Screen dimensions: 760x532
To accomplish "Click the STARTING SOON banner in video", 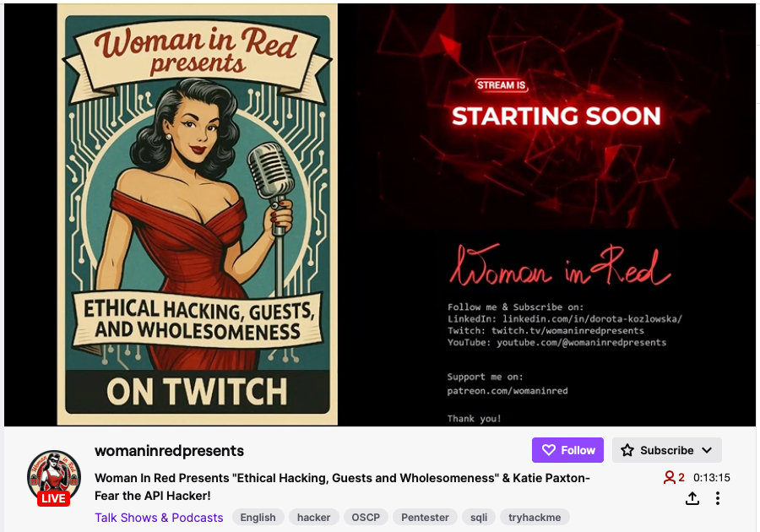I will (556, 117).
